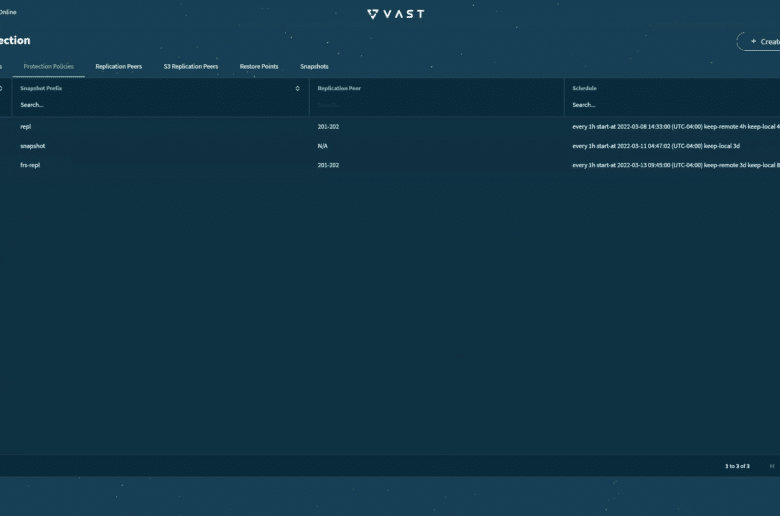Go to the Restore Points tab
780x516 pixels.
(x=259, y=66)
